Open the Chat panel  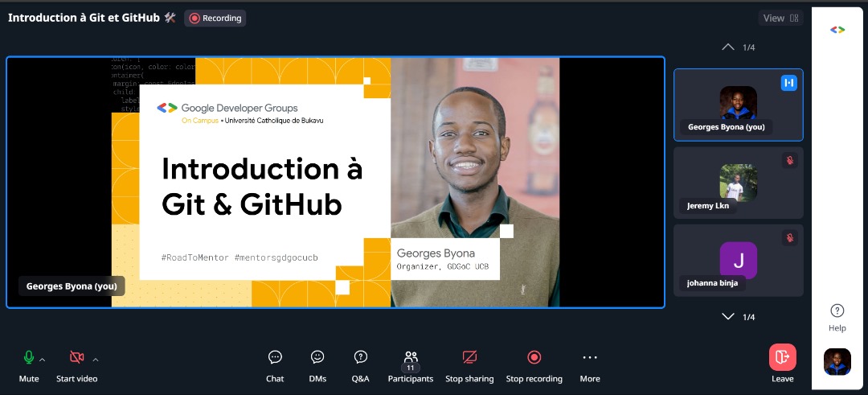pyautogui.click(x=275, y=366)
